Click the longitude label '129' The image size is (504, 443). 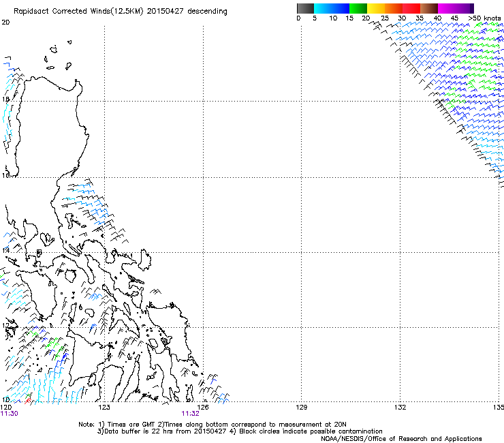point(301,408)
